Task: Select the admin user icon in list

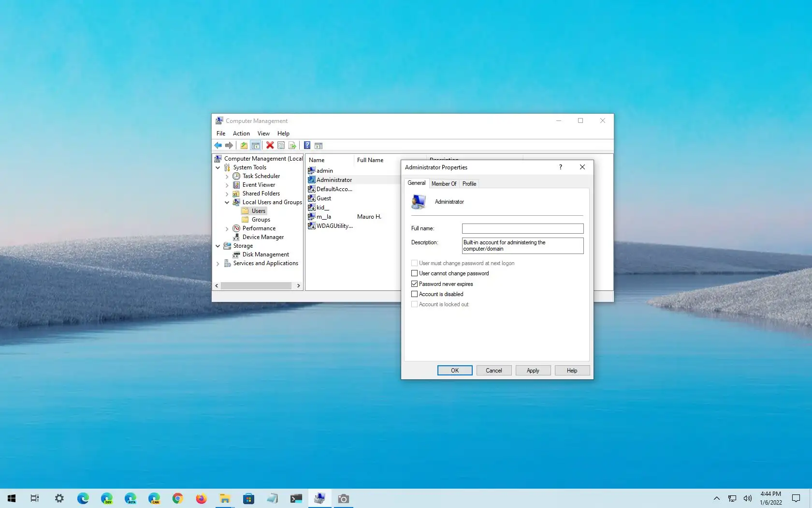Action: pos(312,170)
